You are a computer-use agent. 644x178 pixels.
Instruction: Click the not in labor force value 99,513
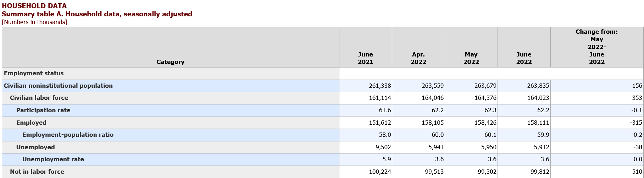coord(434,172)
